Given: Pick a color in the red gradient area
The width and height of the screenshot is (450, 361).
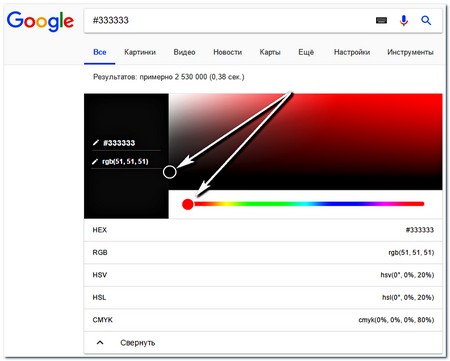Looking at the screenshot, I should pyautogui.click(x=306, y=142).
